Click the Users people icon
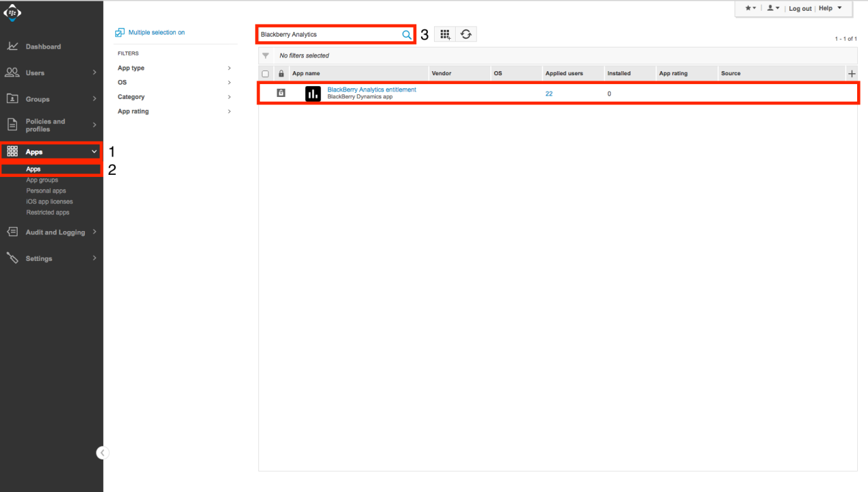This screenshot has height=492, width=868. (12, 73)
